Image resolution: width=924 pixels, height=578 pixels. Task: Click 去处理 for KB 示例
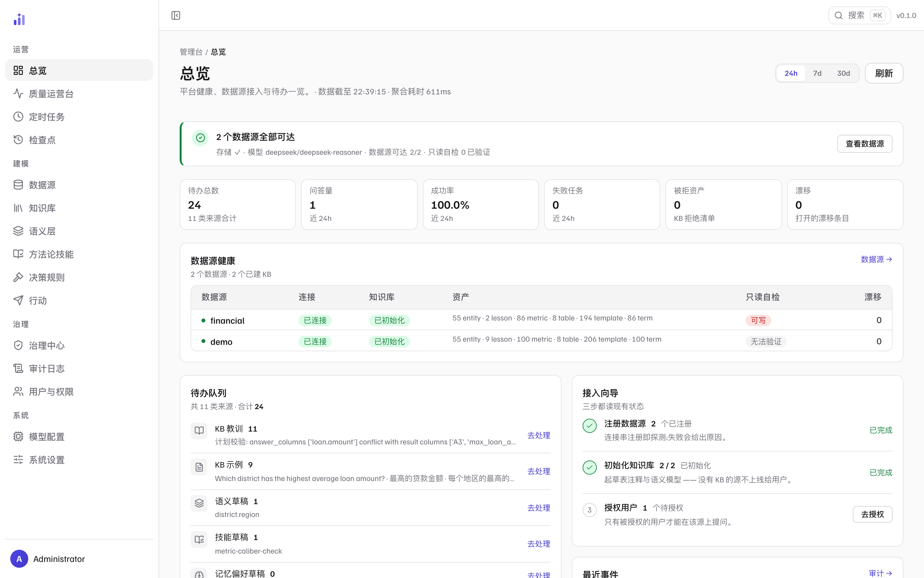[538, 471]
